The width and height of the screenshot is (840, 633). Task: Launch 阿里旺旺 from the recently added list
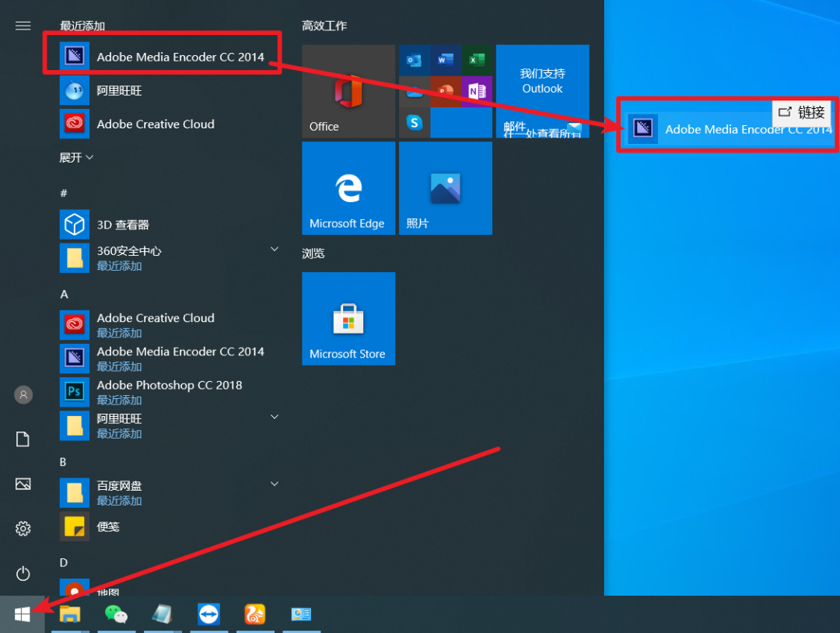[x=170, y=90]
